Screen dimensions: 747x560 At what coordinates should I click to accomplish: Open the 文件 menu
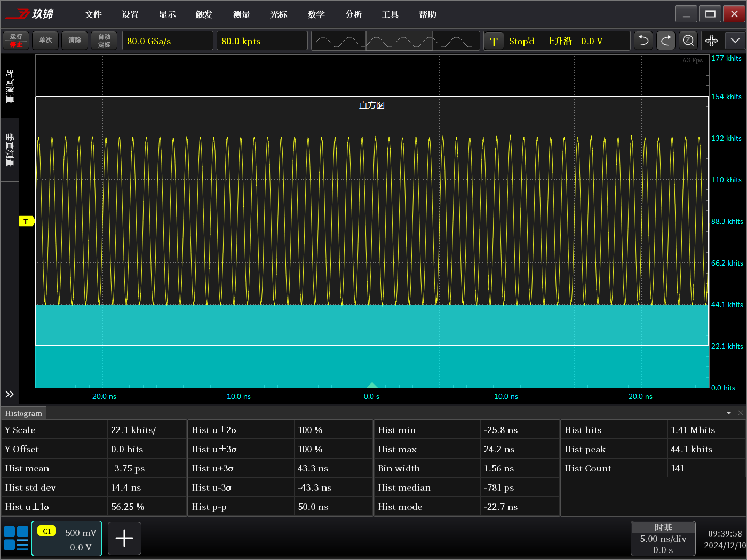[x=93, y=14]
